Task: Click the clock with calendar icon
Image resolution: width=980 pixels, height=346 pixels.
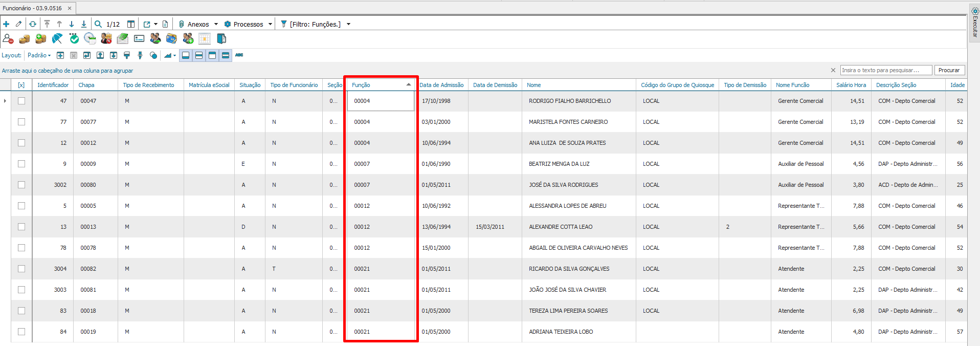Action: click(90, 38)
